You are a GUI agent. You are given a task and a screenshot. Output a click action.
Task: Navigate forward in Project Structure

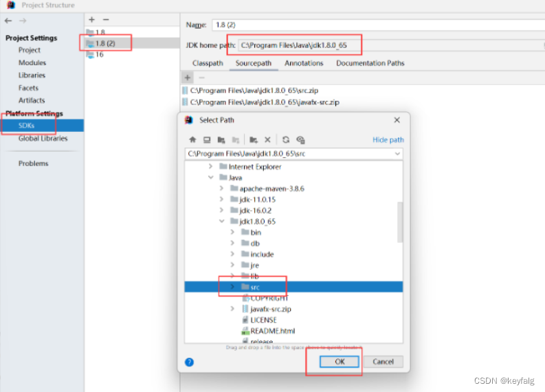(23, 21)
